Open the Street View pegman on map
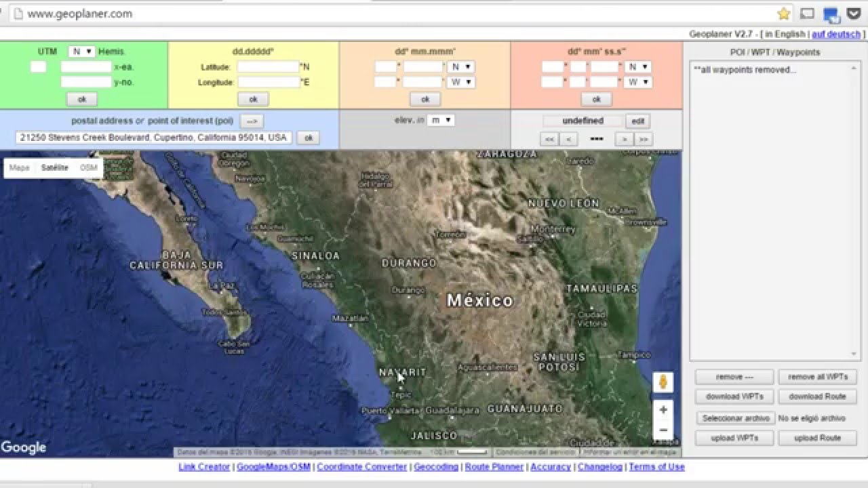Viewport: 868px width, 488px height. [663, 382]
